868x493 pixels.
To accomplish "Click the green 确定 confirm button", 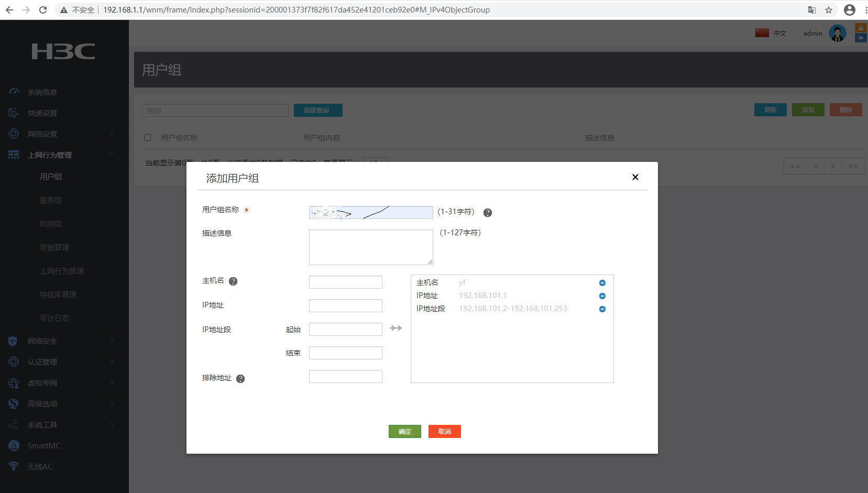I will coord(404,432).
